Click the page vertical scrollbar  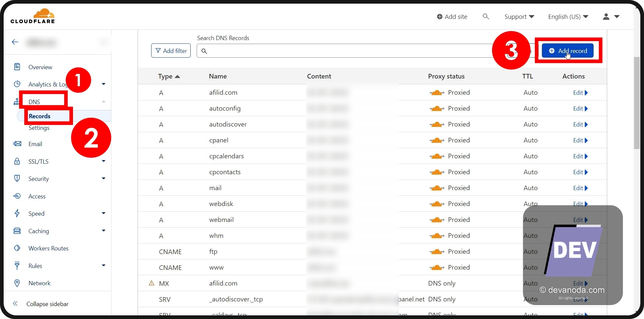click(637, 103)
